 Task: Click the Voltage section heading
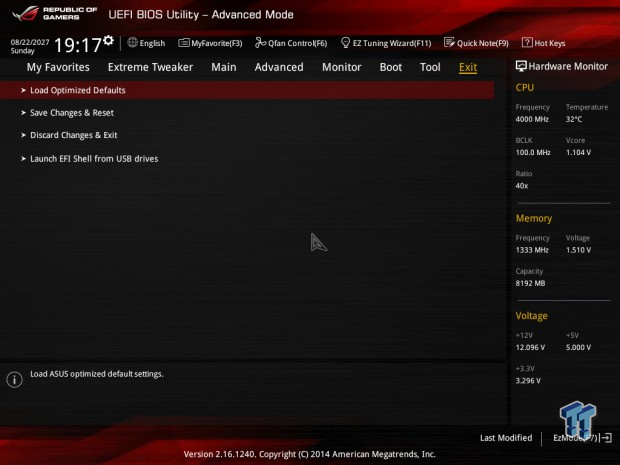[x=531, y=316]
